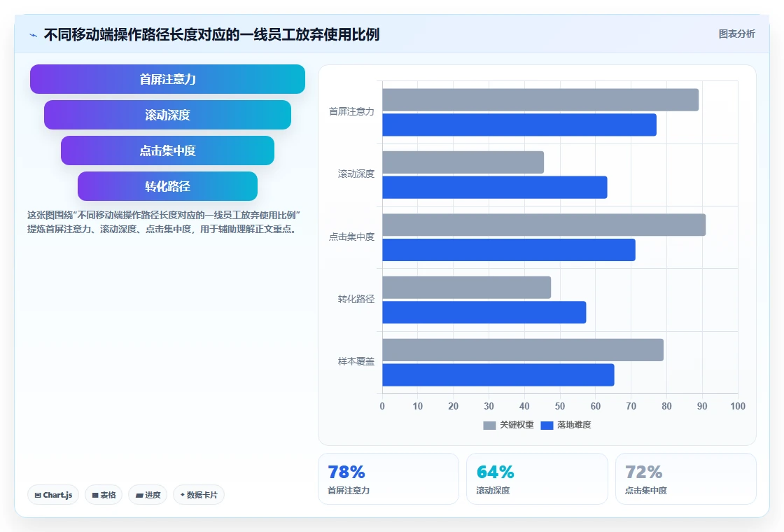The height and width of the screenshot is (532, 784).
Task: Click the gray bar for 样本覆盖
Action: [523, 350]
